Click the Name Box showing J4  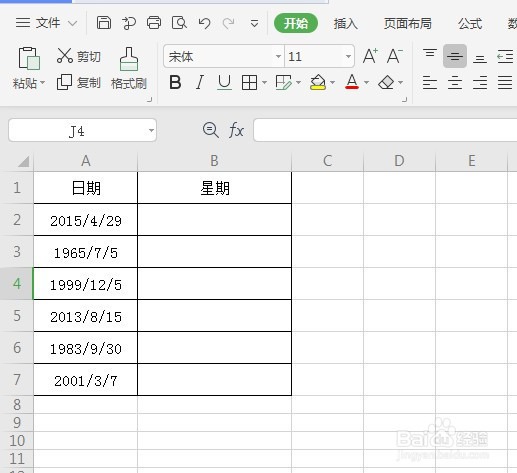click(x=76, y=130)
